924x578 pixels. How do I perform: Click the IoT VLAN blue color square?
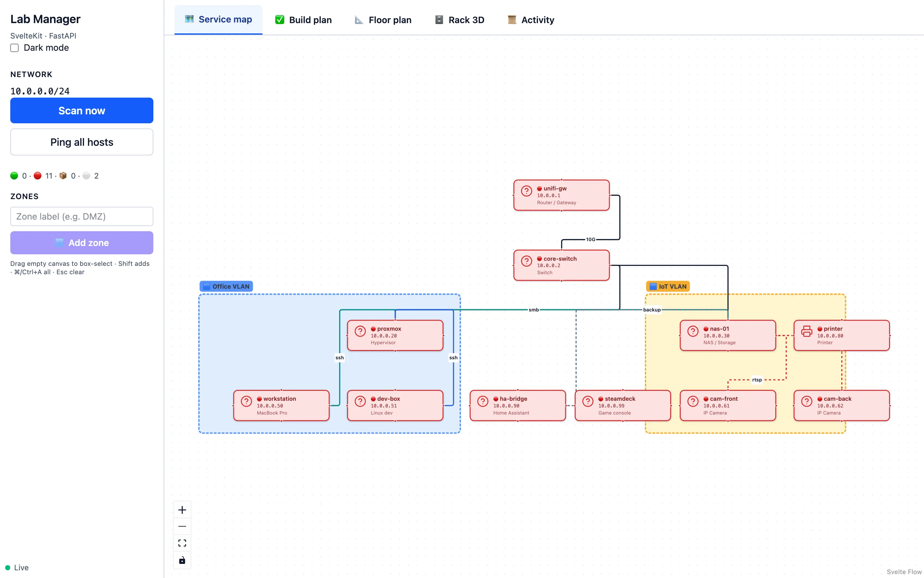coord(653,286)
